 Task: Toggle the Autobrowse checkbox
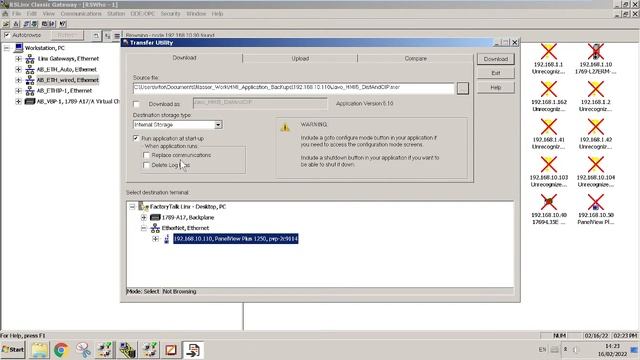[7, 35]
